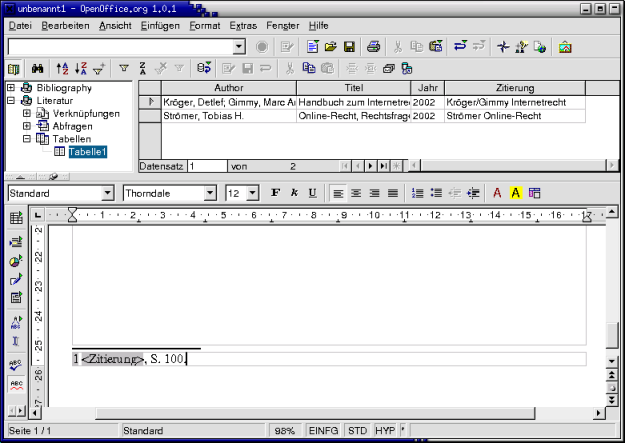This screenshot has width=625, height=443.
Task: Click the Print document icon
Action: click(x=373, y=47)
